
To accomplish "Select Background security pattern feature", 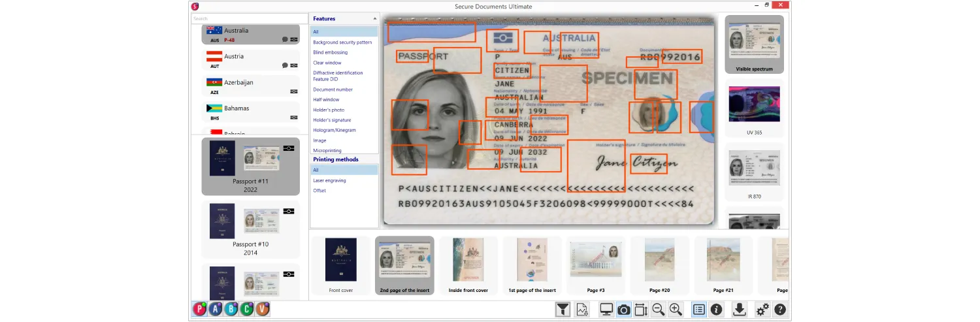I will [344, 42].
